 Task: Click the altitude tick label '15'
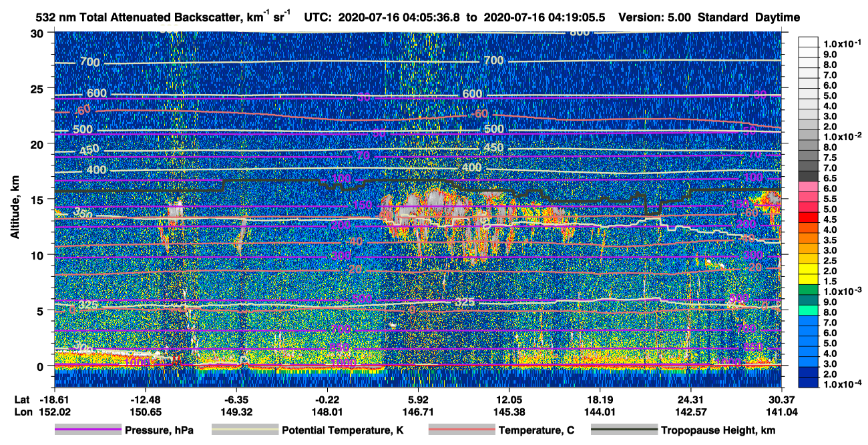39,199
